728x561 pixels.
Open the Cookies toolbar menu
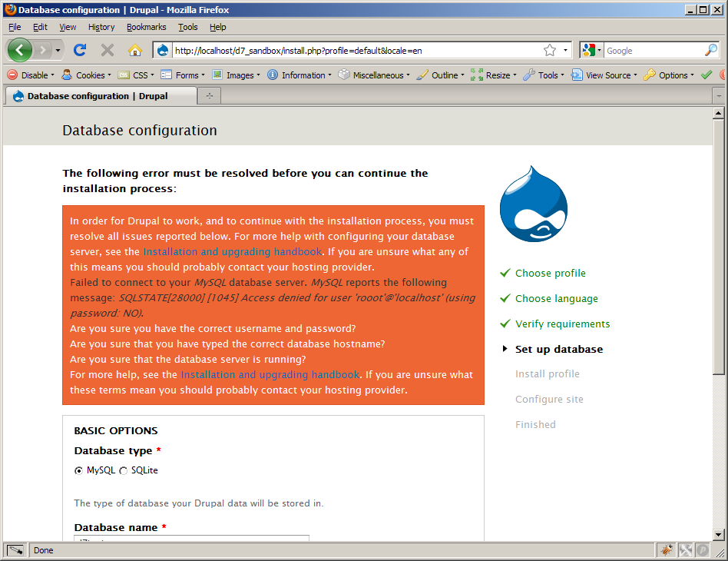click(86, 75)
